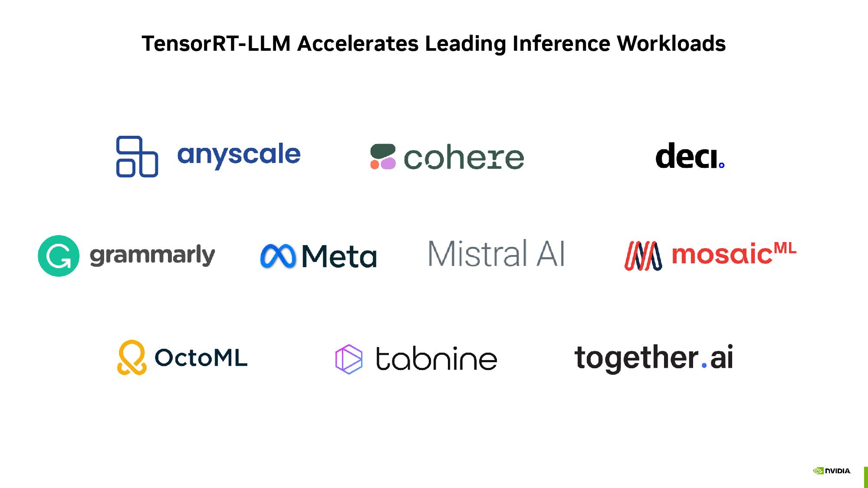Click the Grammarly icon

tap(59, 256)
